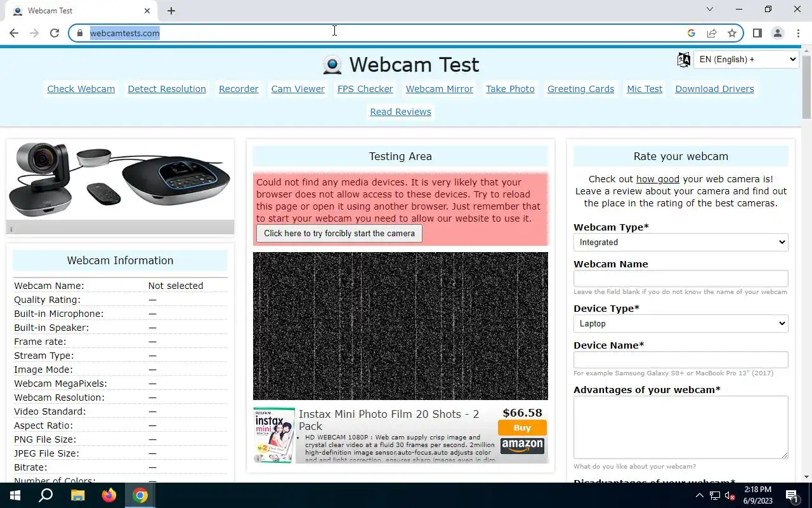Select the Webcam Test tab

point(81,11)
